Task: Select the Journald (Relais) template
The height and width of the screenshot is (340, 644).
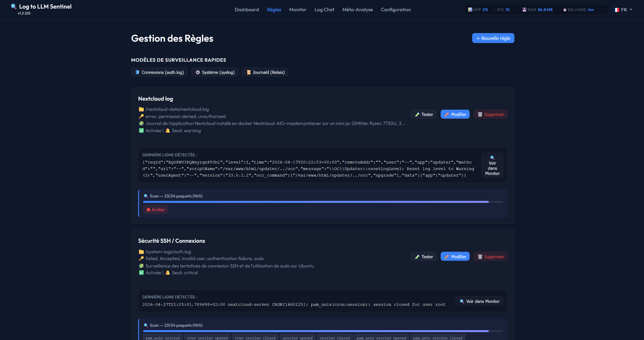Action: (265, 72)
